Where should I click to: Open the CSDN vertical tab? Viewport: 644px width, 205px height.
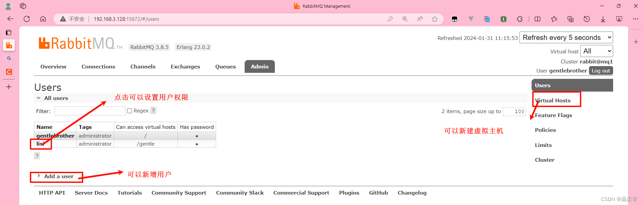click(9, 72)
